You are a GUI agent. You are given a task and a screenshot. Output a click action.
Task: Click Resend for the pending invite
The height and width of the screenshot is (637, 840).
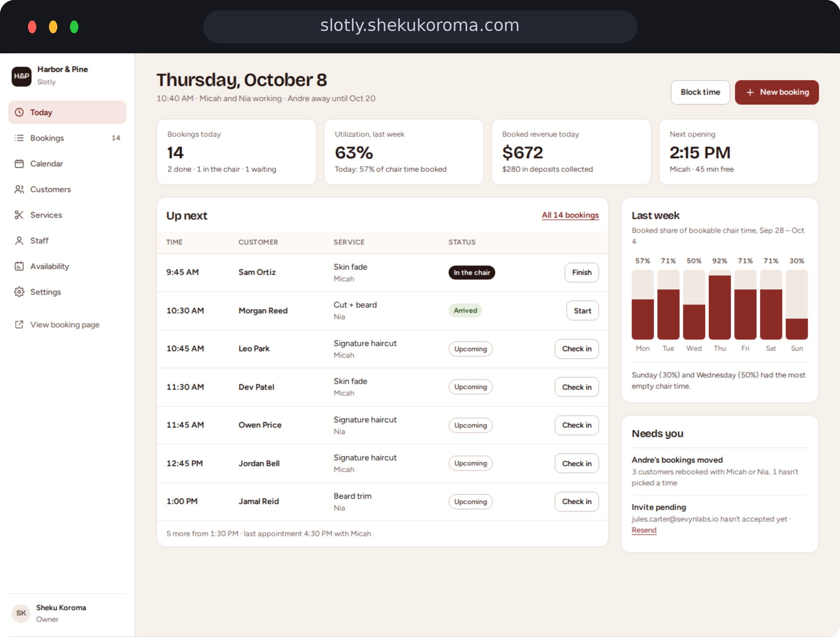tap(644, 530)
